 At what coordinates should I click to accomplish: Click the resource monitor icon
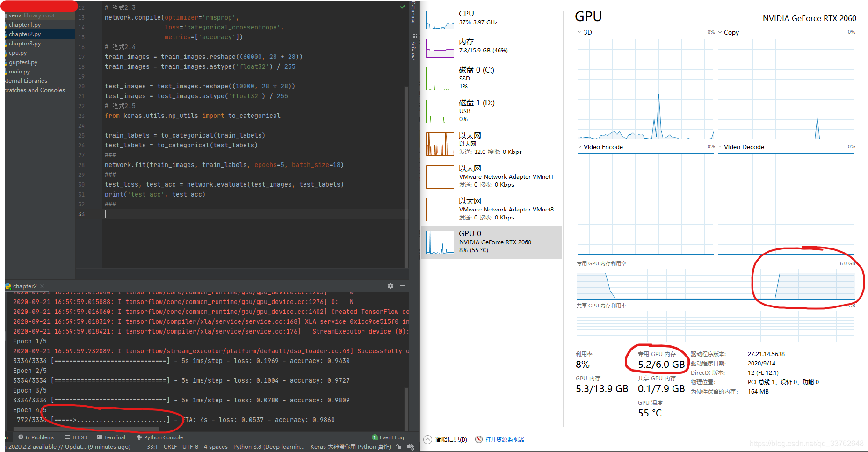pyautogui.click(x=479, y=439)
